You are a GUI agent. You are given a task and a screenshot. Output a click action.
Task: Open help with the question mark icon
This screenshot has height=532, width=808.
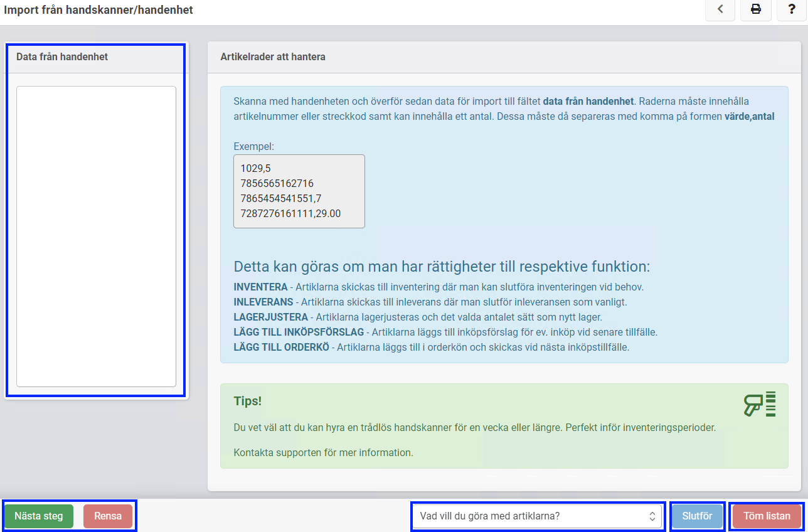tap(792, 9)
